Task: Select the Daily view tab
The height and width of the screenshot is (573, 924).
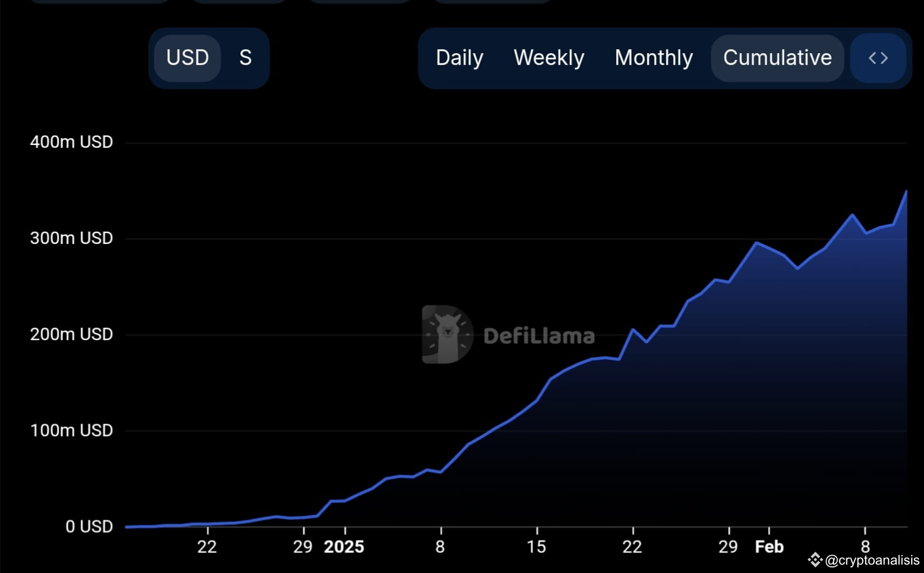Action: click(x=459, y=58)
